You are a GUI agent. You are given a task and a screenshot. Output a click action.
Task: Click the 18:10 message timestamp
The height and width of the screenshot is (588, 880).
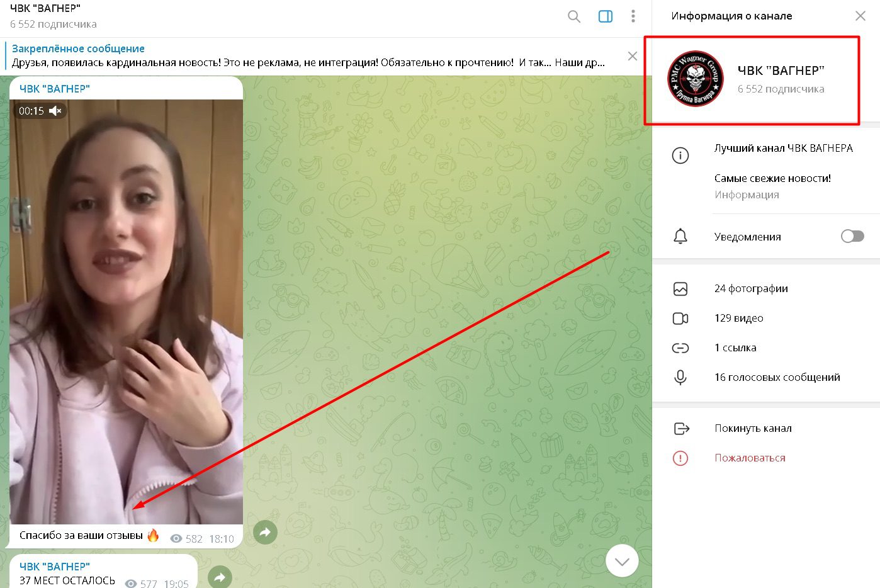pyautogui.click(x=222, y=539)
